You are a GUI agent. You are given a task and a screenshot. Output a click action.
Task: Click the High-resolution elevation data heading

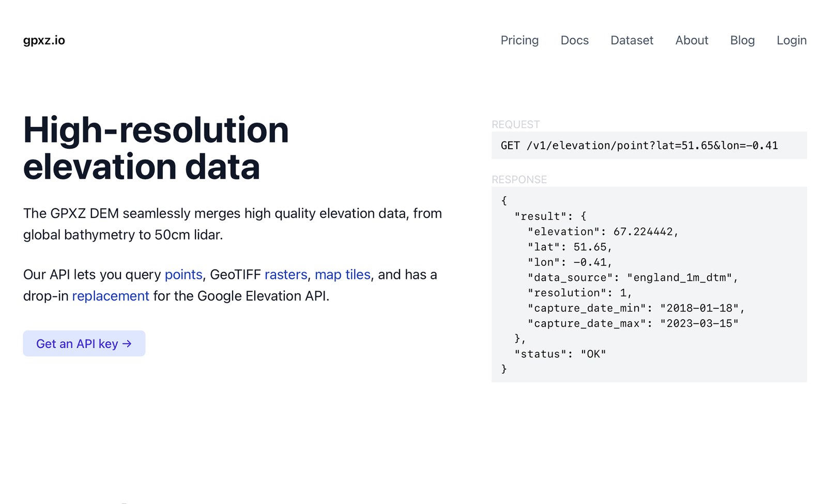click(156, 148)
